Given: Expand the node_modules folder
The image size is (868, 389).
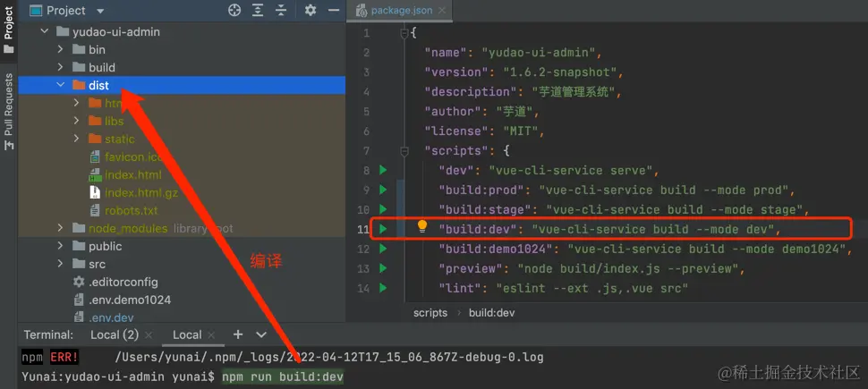Looking at the screenshot, I should pyautogui.click(x=60, y=229).
